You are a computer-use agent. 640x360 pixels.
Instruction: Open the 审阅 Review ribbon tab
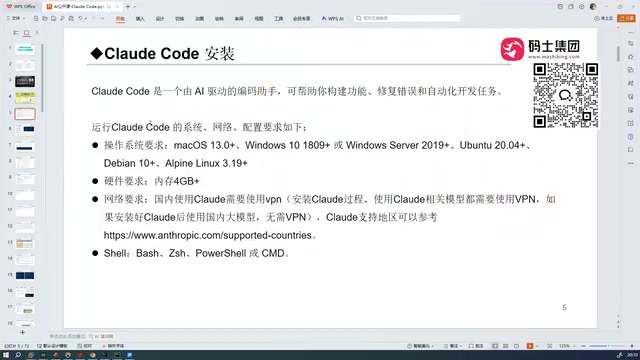239,19
